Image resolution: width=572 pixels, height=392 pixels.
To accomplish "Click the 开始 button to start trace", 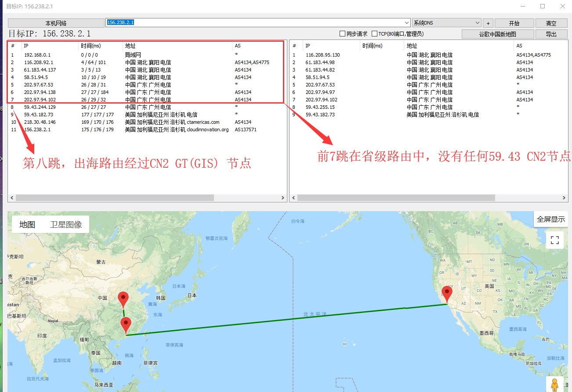I will (x=514, y=23).
